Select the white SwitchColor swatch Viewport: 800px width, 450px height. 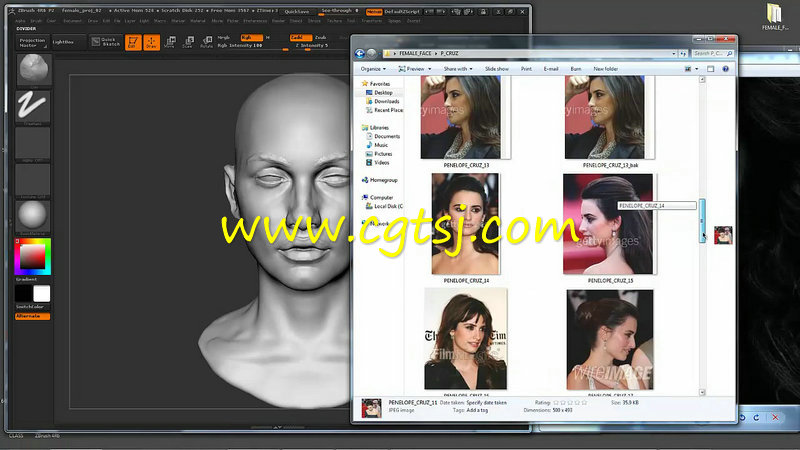(42, 293)
